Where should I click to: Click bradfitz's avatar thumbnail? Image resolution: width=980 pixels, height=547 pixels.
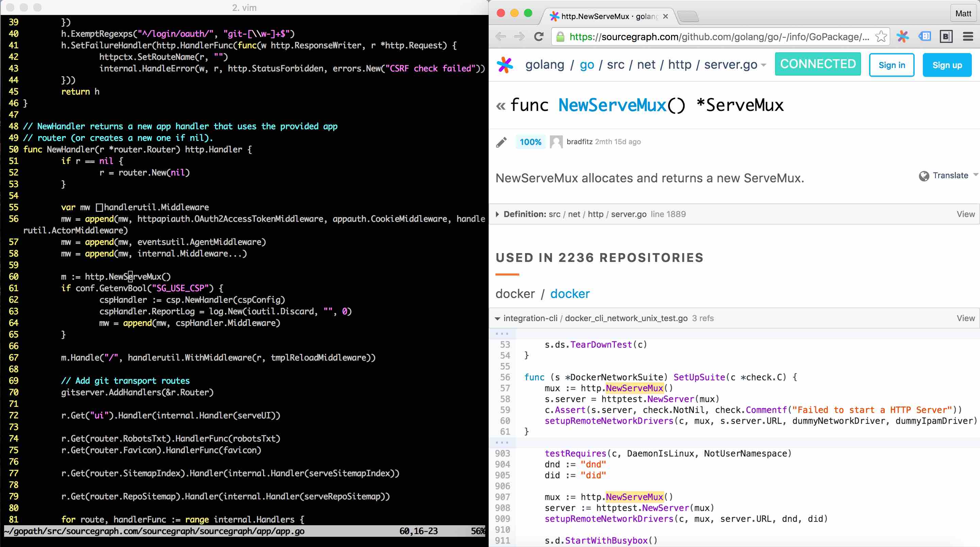(556, 142)
